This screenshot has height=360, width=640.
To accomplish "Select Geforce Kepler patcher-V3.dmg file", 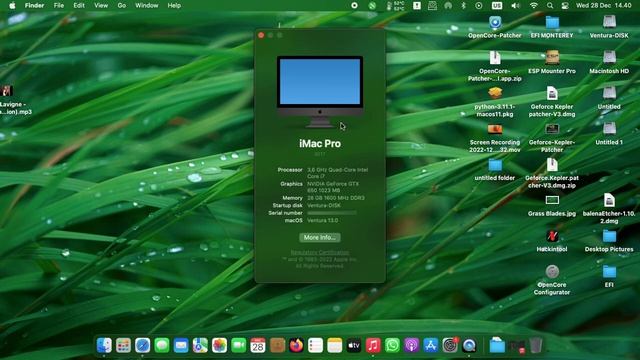I will 552,93.
